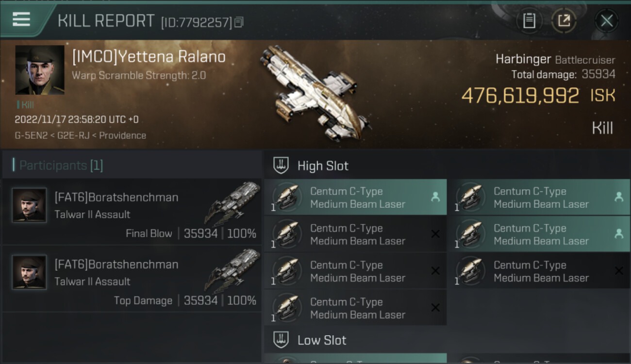
Task: Click the High Slot section icon
Action: [282, 165]
